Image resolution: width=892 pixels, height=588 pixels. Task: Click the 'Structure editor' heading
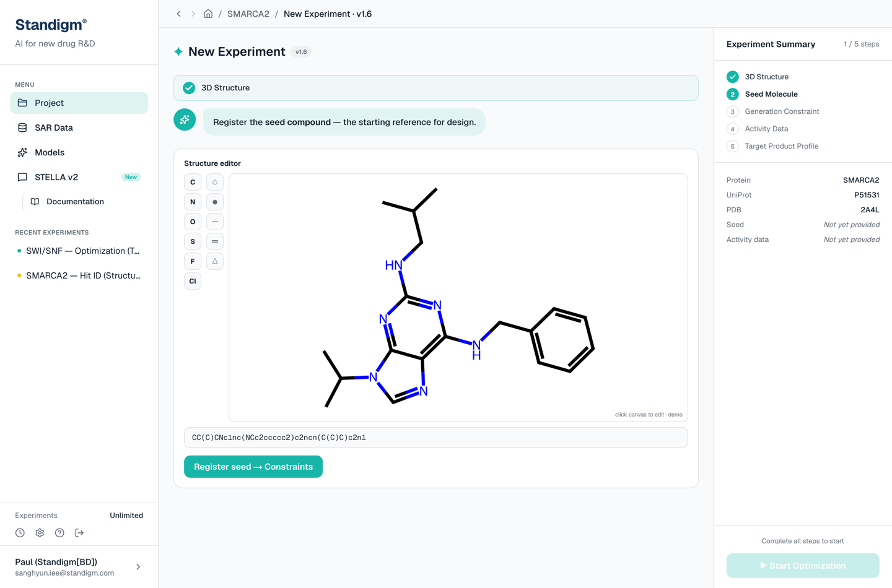click(212, 163)
